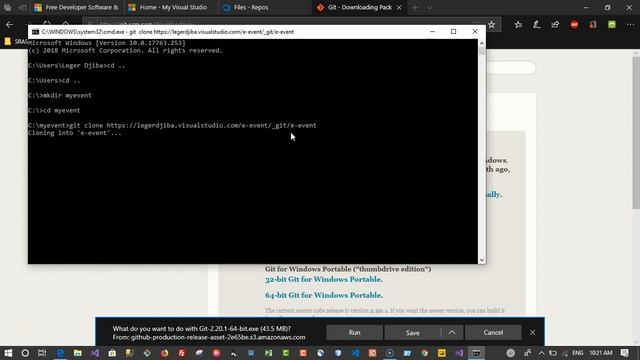Click the browser page vertical scrollbar thumb

pyautogui.click(x=636, y=133)
